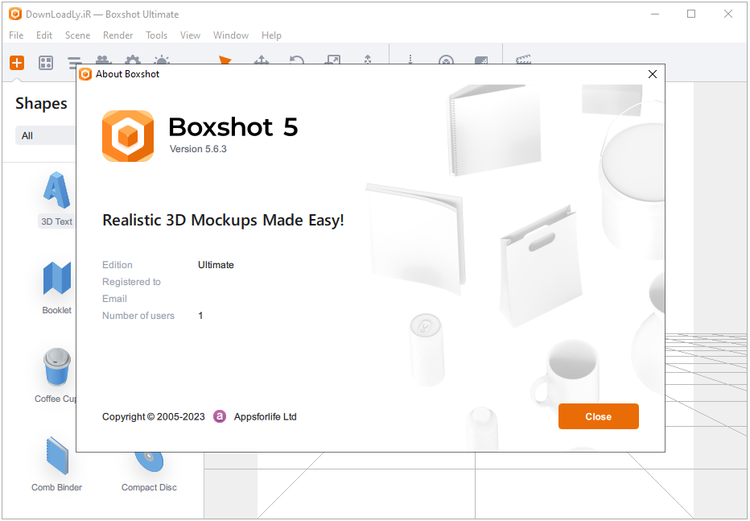Select the 3D Text shape
Image resolution: width=750 pixels, height=521 pixels.
56,200
